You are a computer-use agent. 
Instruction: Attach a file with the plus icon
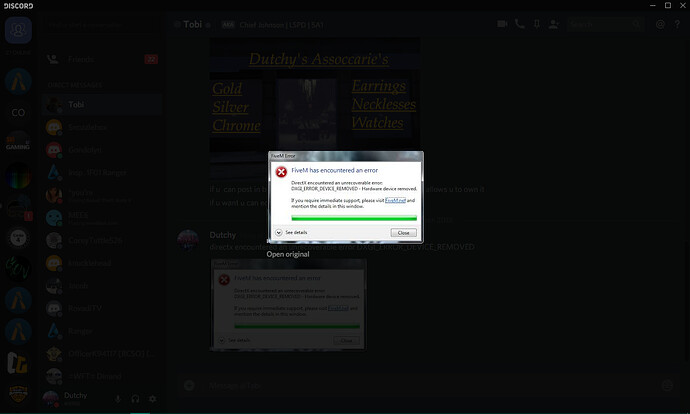point(189,385)
